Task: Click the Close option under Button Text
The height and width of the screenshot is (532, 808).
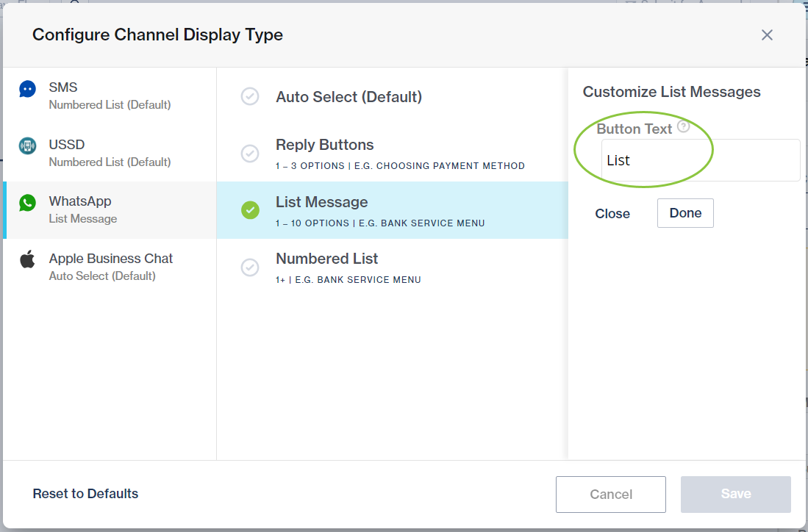Action: pyautogui.click(x=612, y=213)
